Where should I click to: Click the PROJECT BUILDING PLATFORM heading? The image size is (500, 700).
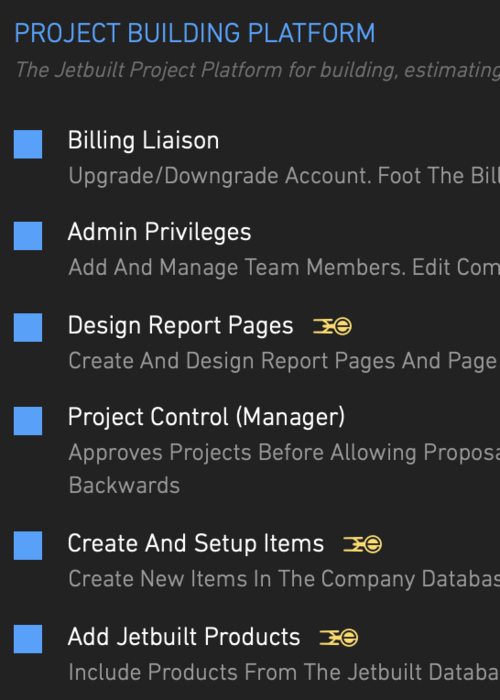coord(195,33)
